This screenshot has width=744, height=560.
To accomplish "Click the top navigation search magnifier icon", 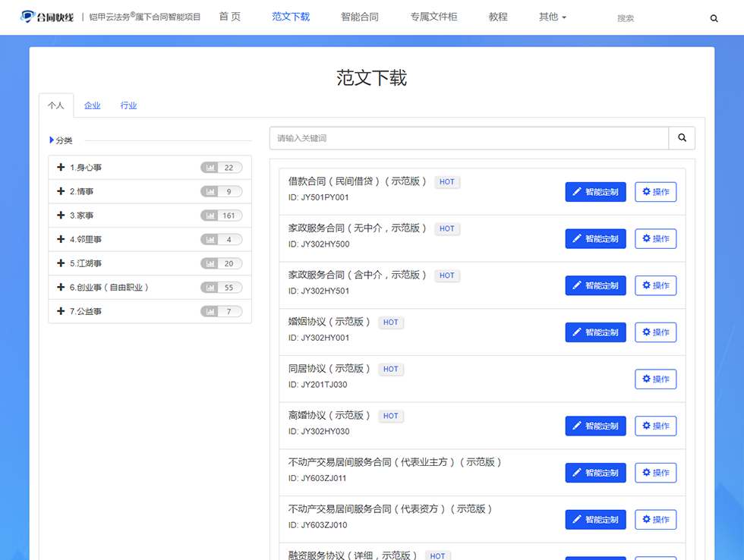I will tap(714, 18).
